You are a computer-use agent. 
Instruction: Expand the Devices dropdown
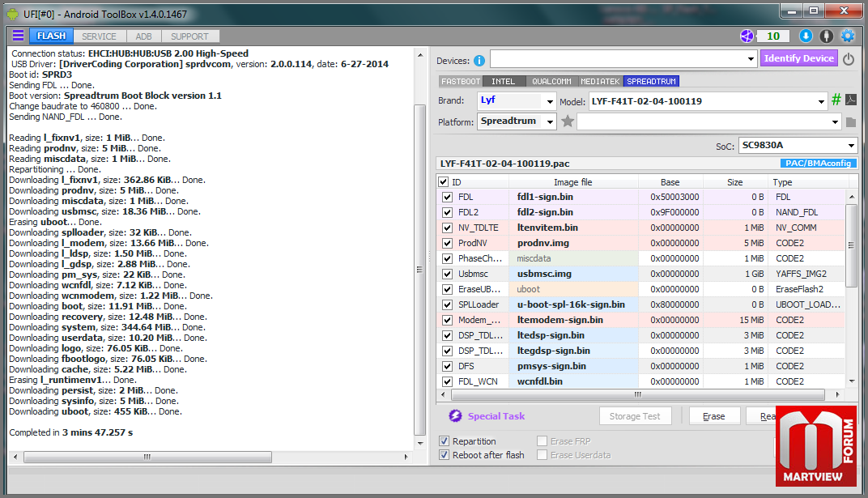tap(750, 58)
